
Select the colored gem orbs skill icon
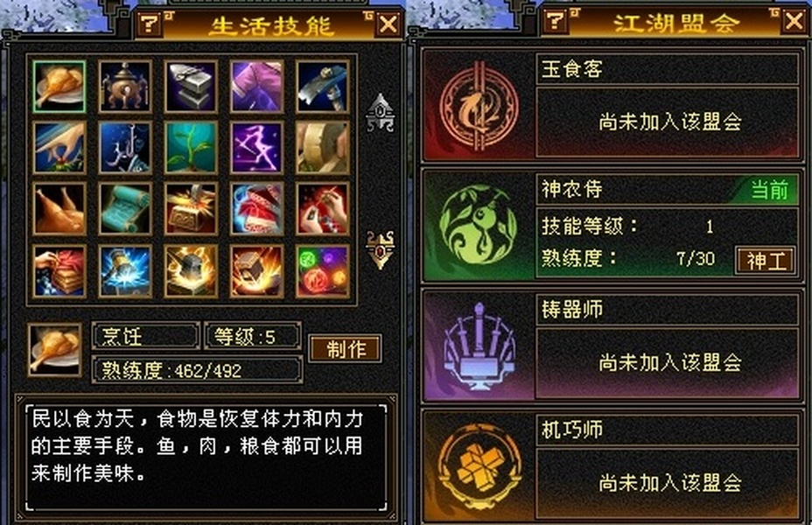click(x=322, y=271)
